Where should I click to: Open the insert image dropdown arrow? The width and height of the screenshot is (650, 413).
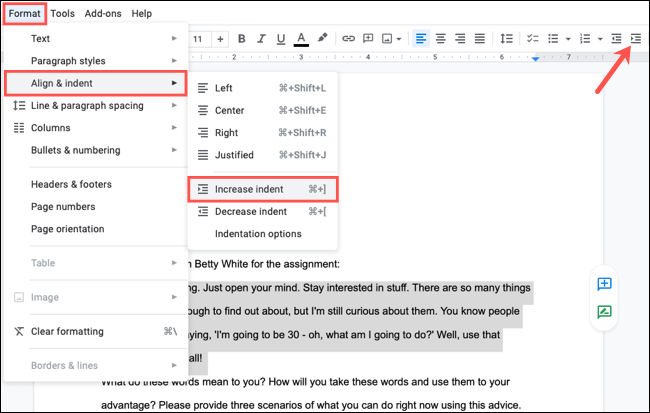coord(399,39)
